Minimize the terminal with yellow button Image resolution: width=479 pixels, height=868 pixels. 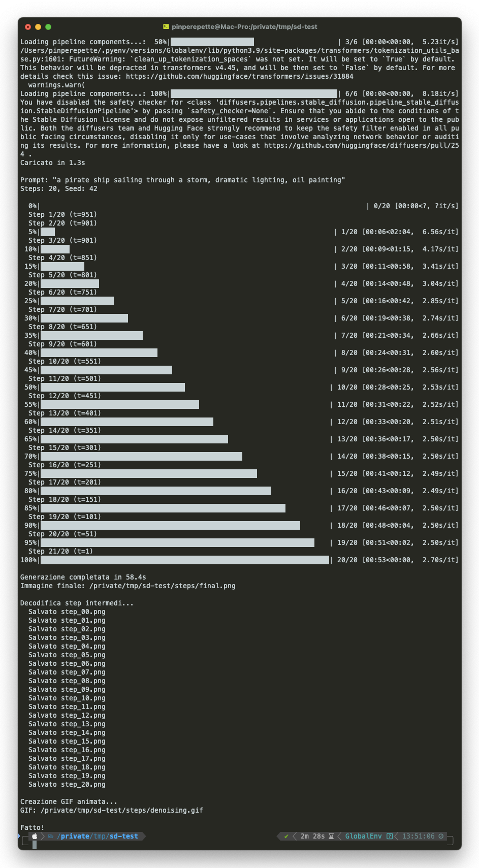tap(38, 27)
